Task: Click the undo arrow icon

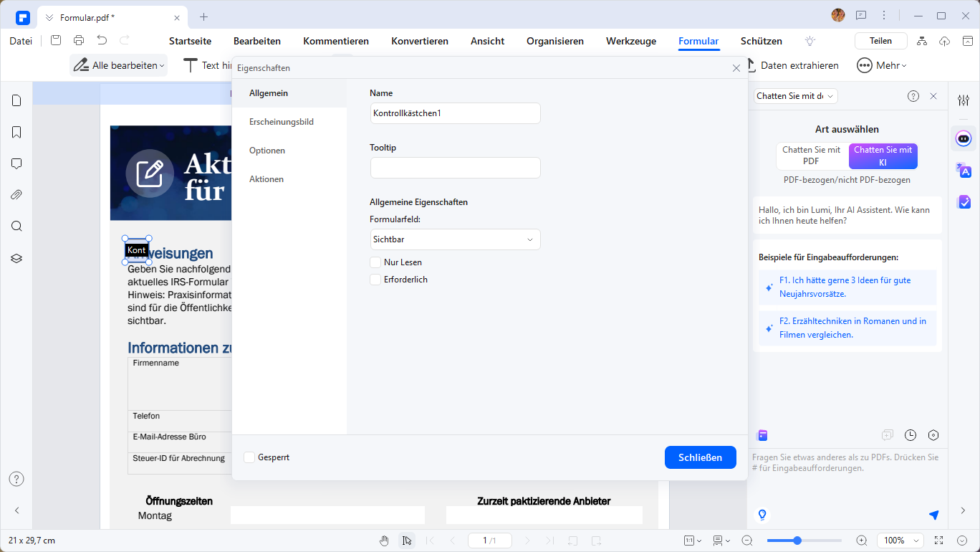Action: click(x=102, y=41)
